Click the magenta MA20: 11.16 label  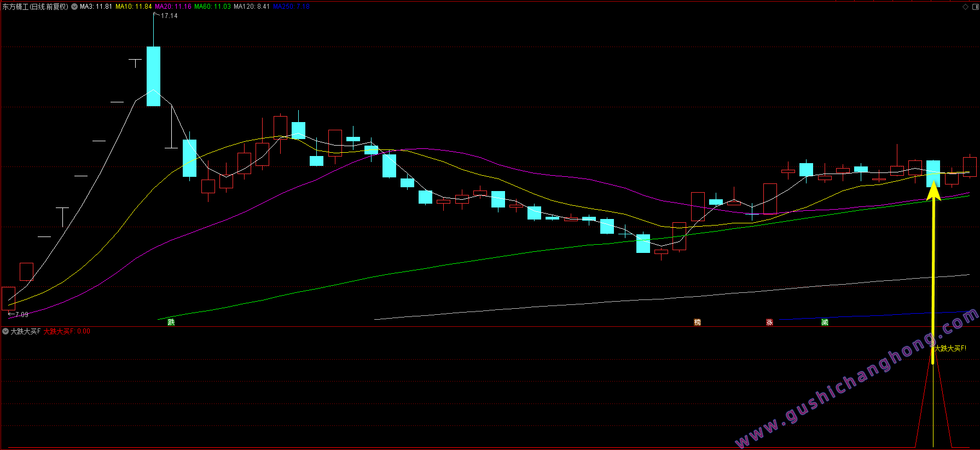pos(173,7)
